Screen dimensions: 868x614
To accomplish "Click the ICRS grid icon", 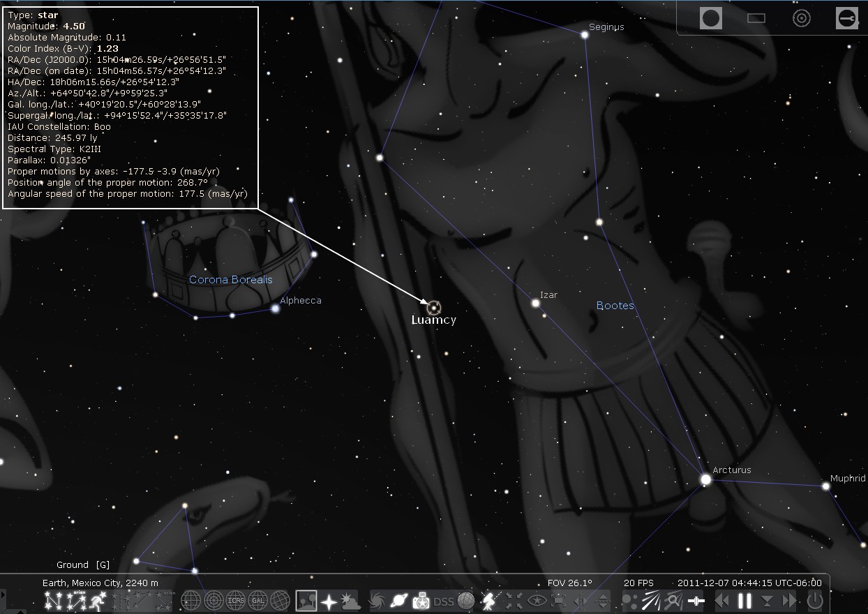I will (x=236, y=600).
